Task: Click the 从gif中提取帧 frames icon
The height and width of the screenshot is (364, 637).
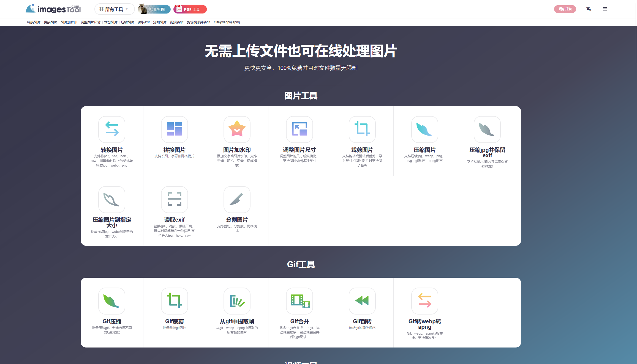Action: tap(237, 301)
